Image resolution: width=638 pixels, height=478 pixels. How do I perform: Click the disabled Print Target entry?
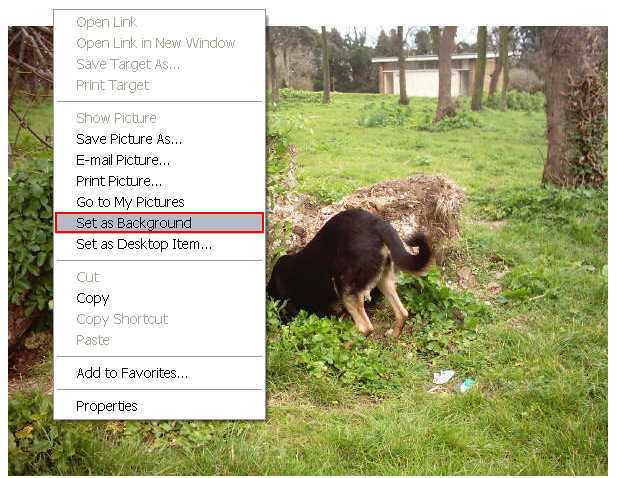(159, 85)
